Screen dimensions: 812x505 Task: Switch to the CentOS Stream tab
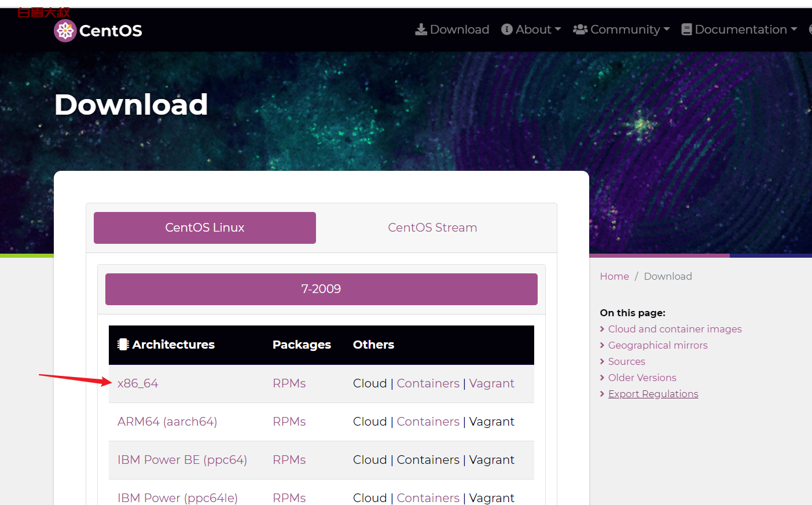pyautogui.click(x=432, y=228)
